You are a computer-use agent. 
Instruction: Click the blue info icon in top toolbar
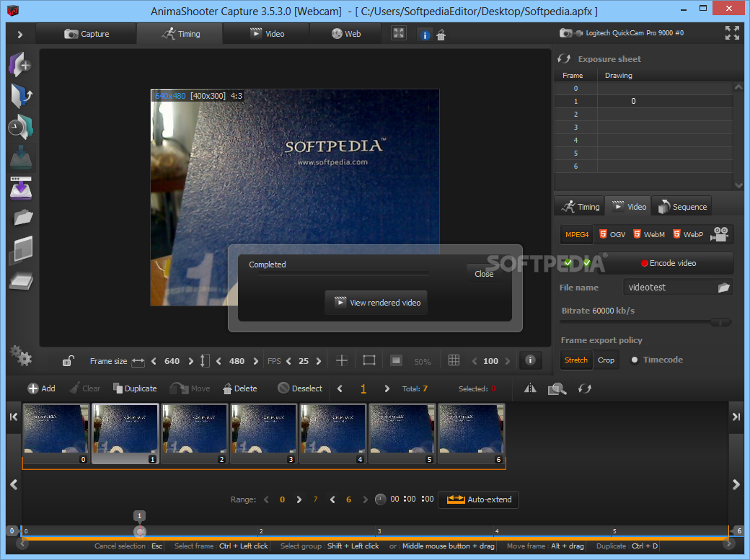[x=425, y=35]
